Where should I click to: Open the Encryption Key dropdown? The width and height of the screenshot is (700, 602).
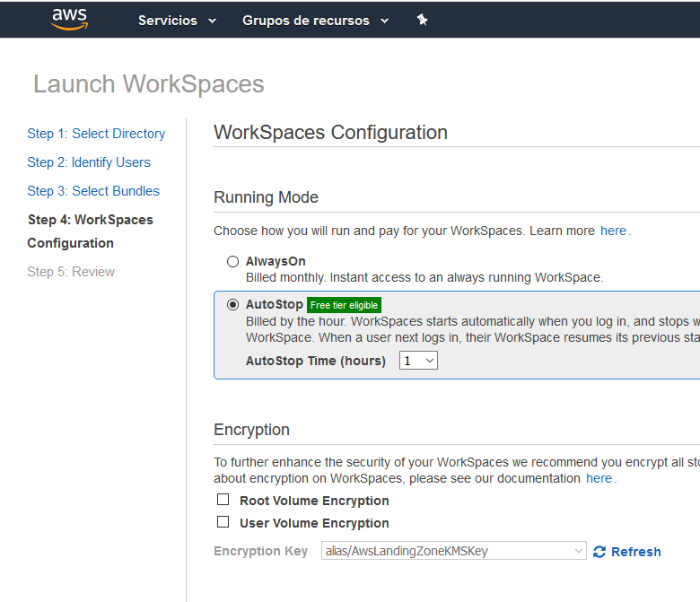[x=453, y=551]
